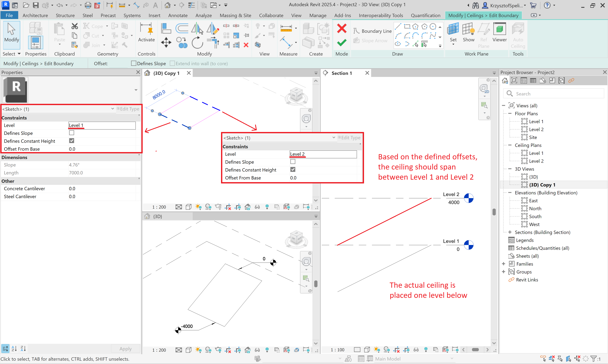Select the Move tool in Modify panel
The width and height of the screenshot is (608, 364).
coord(166,43)
